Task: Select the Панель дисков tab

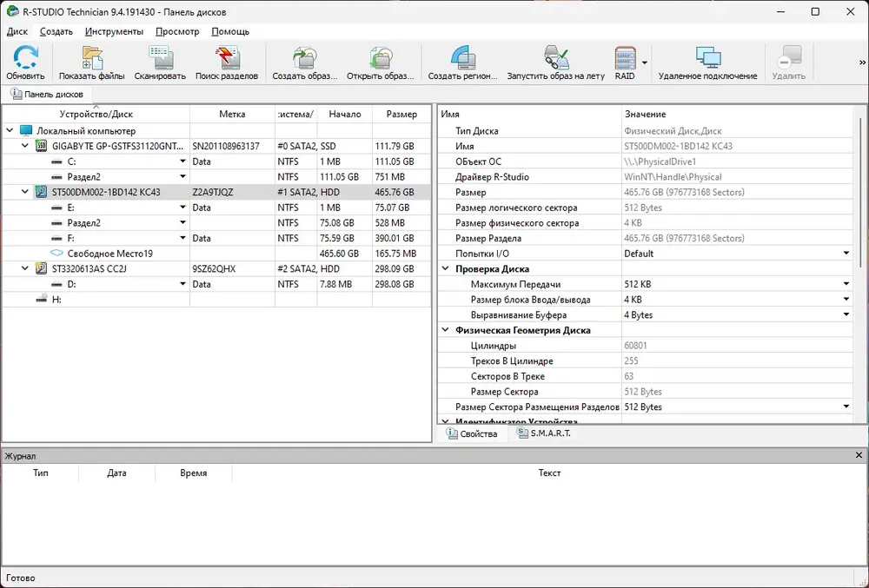Action: 47,94
